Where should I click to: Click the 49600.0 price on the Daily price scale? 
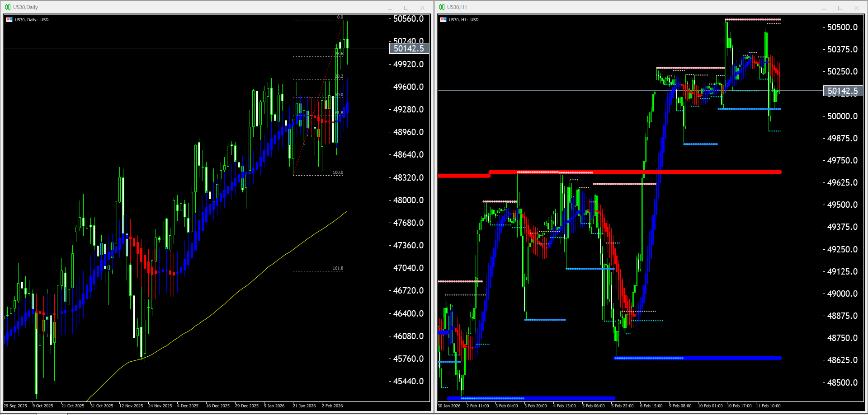click(x=408, y=87)
